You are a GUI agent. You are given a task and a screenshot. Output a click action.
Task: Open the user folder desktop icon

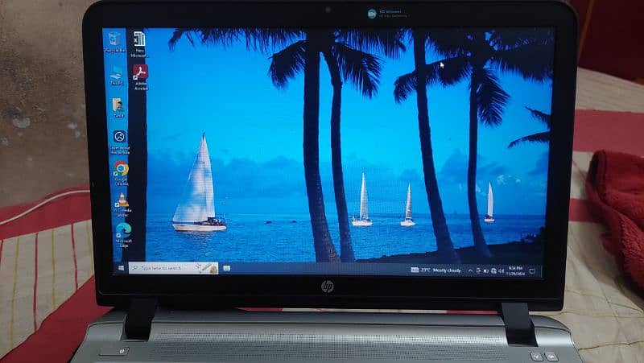[x=118, y=108]
